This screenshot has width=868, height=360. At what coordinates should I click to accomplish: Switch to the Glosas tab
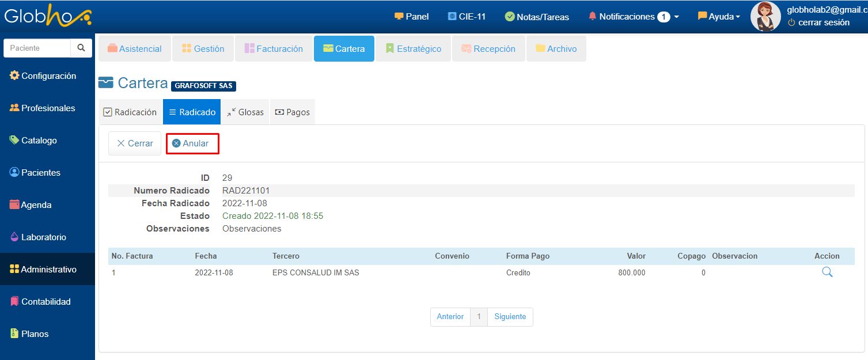coord(245,112)
